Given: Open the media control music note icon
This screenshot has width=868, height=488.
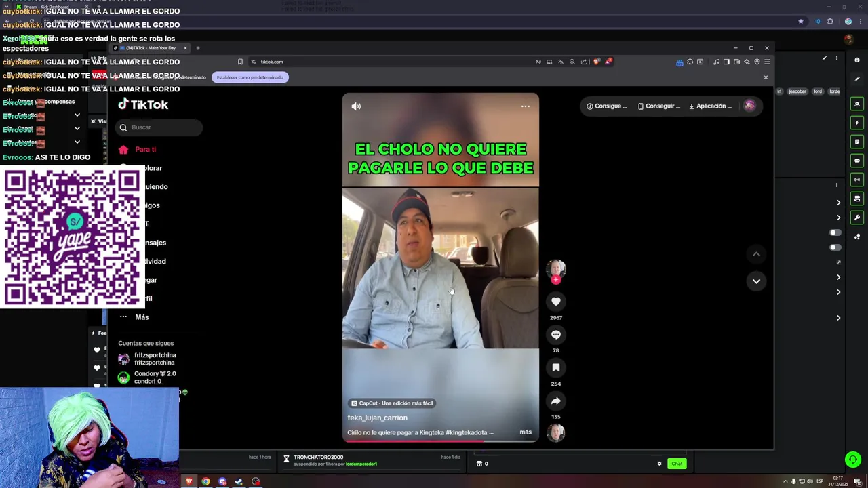Looking at the screenshot, I should point(716,62).
